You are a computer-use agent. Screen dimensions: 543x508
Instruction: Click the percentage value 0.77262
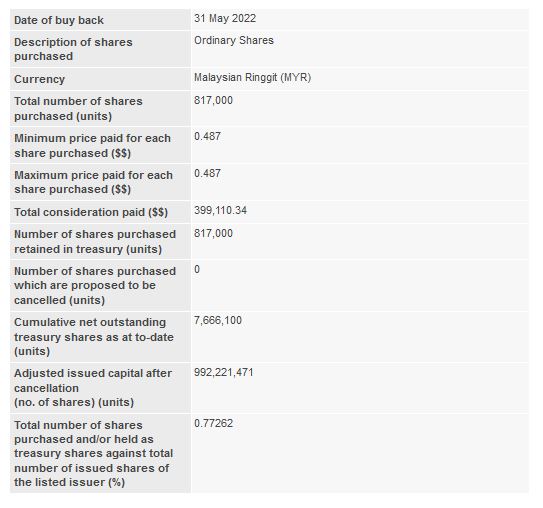coord(213,423)
